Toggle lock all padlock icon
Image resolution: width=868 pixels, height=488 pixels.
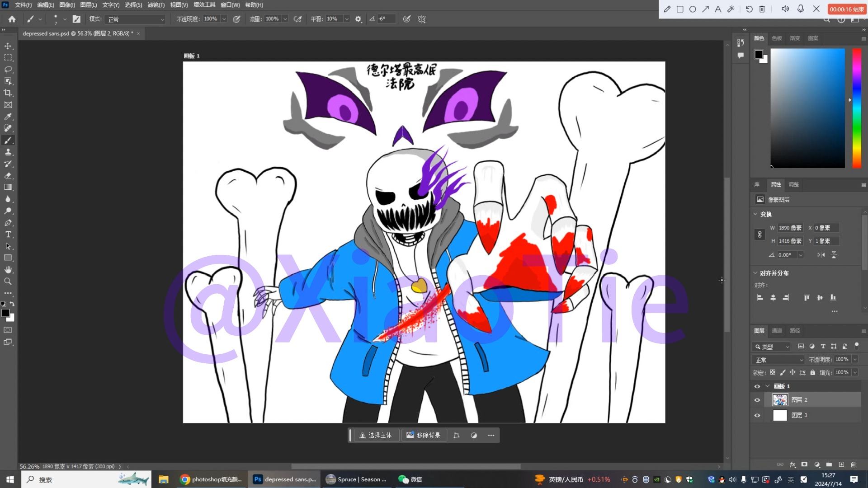coord(813,372)
